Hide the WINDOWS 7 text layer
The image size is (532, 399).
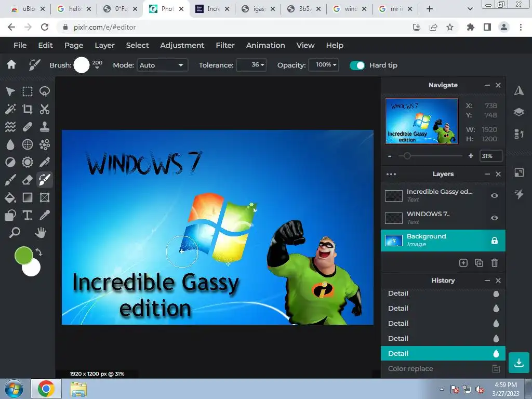[495, 218]
